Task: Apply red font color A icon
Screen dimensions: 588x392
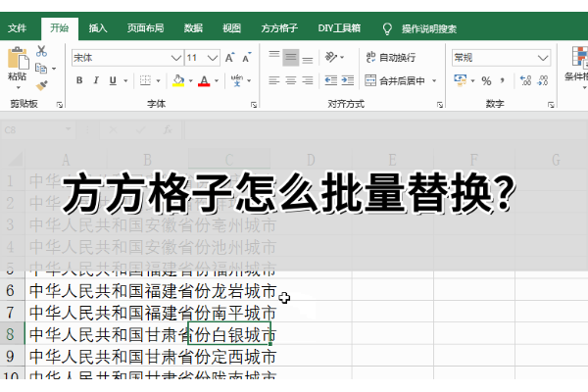Action: (x=204, y=80)
